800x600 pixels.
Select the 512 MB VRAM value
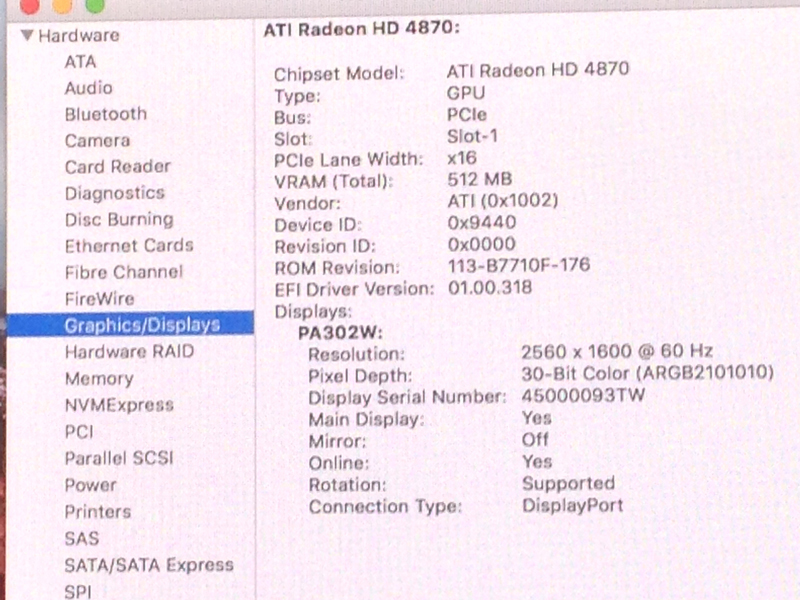480,179
